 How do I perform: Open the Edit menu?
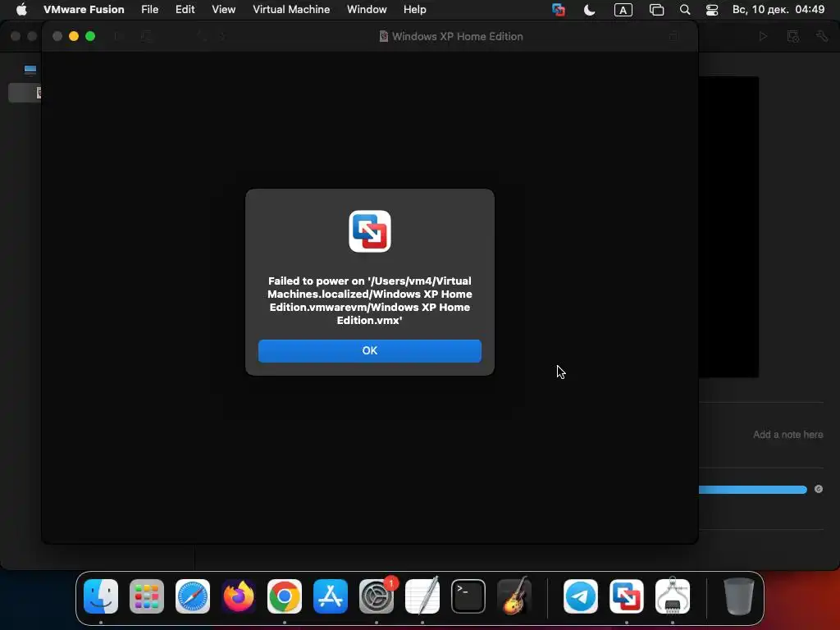click(185, 10)
